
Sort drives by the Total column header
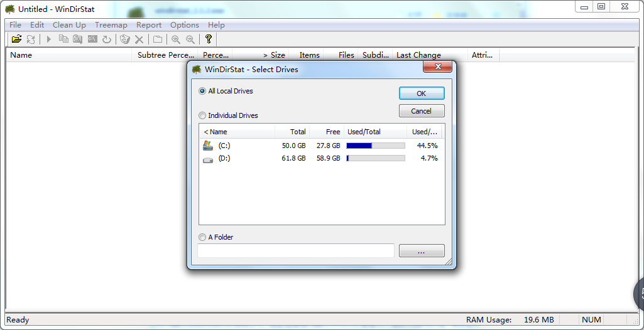292,132
